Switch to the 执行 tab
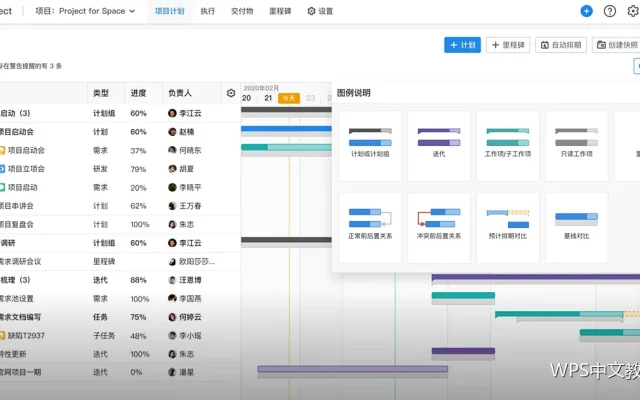Screen dimensions: 640x400 pos(207,11)
